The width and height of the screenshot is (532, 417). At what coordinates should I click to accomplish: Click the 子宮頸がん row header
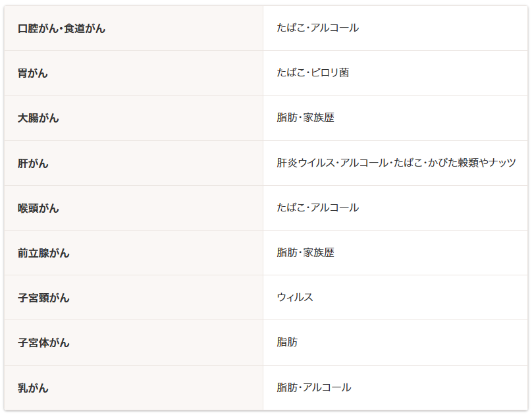[43, 298]
